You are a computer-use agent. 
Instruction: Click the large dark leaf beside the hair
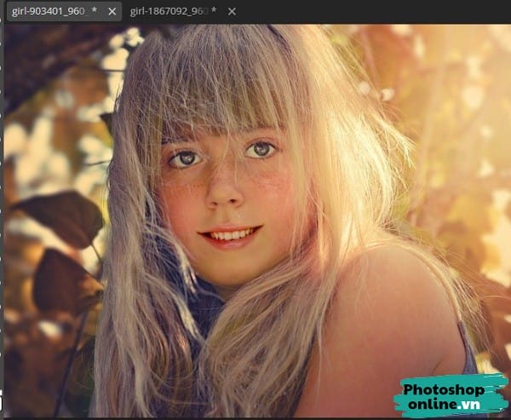pyautogui.click(x=64, y=217)
